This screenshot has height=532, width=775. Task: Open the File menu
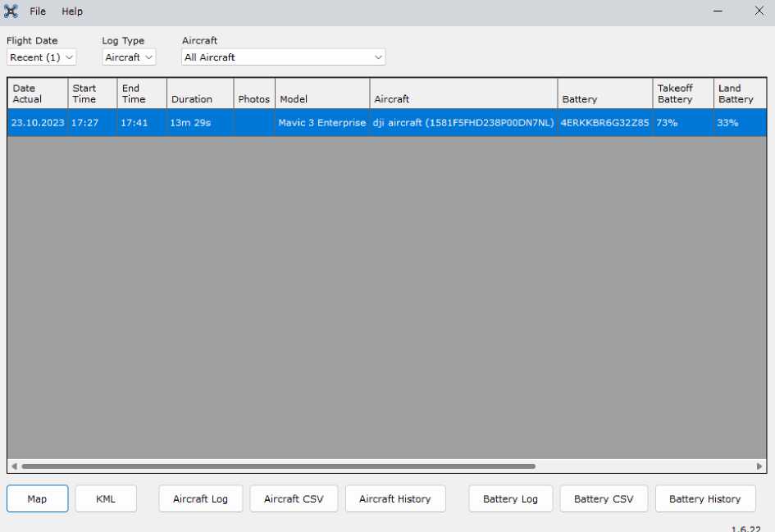pos(38,11)
